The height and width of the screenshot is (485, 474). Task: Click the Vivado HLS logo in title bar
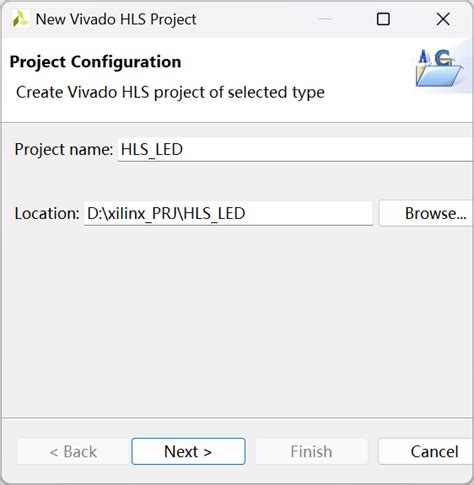(x=20, y=19)
